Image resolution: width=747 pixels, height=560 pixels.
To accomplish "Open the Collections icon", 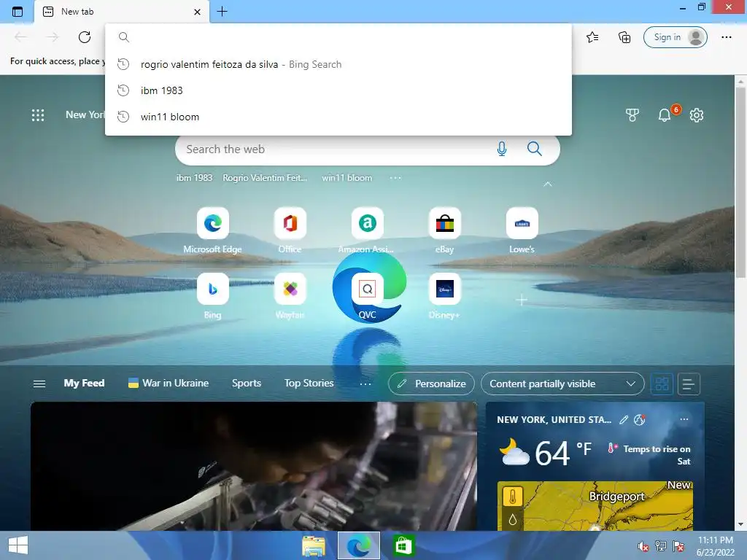I will [x=624, y=37].
